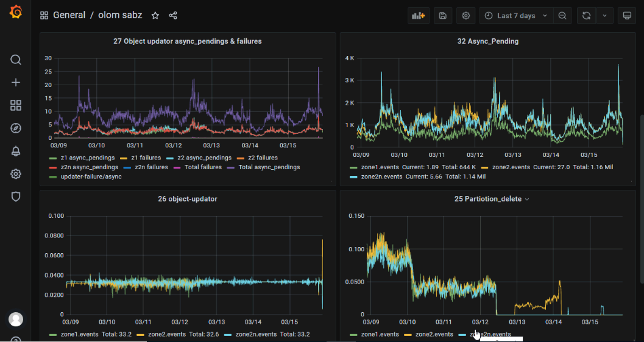
Task: Click the Total async_pendings legend color swatch
Action: [x=231, y=167]
